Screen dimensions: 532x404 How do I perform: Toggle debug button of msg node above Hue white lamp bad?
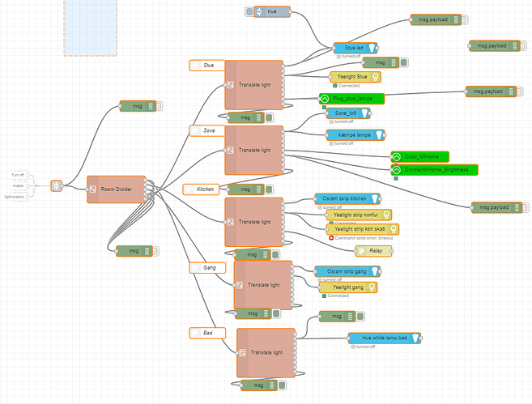(x=360, y=317)
